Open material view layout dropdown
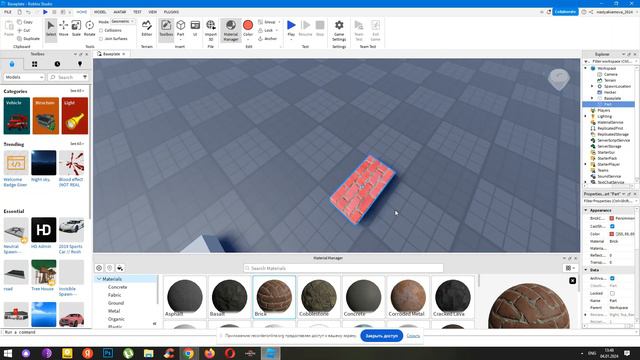640x360 pixels. pos(570,268)
